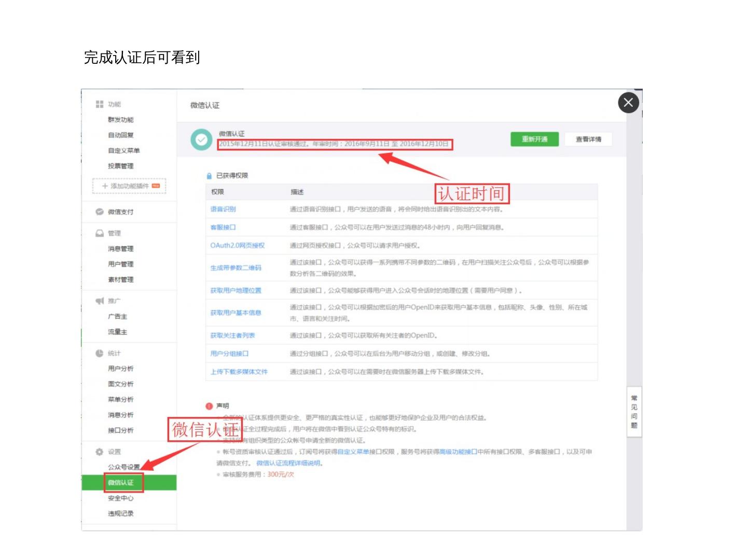Click the green verified checkmark icon
This screenshot has height=560, width=747.
[201, 139]
